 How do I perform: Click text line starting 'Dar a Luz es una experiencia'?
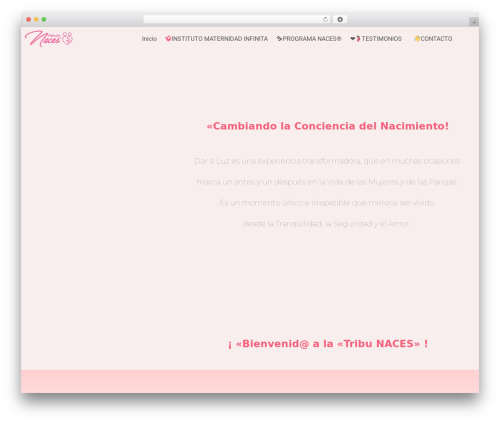coord(327,161)
